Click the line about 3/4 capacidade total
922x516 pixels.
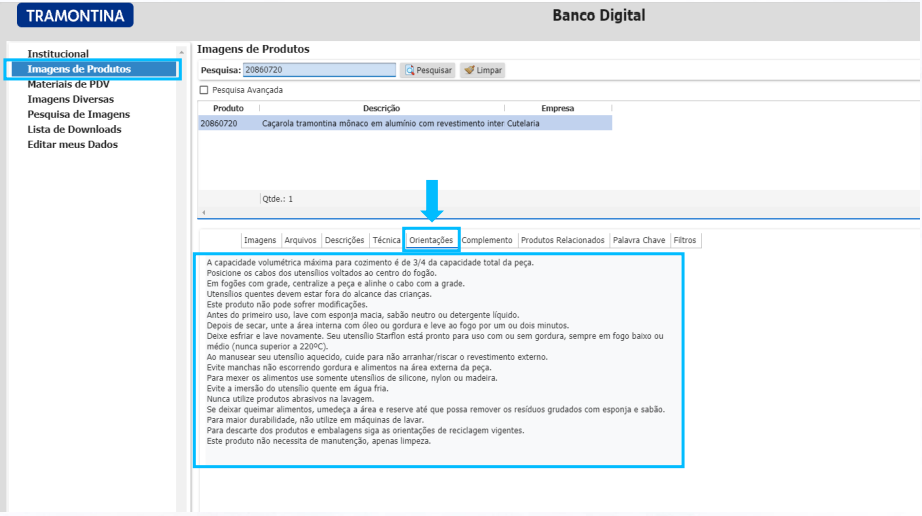[x=370, y=263]
